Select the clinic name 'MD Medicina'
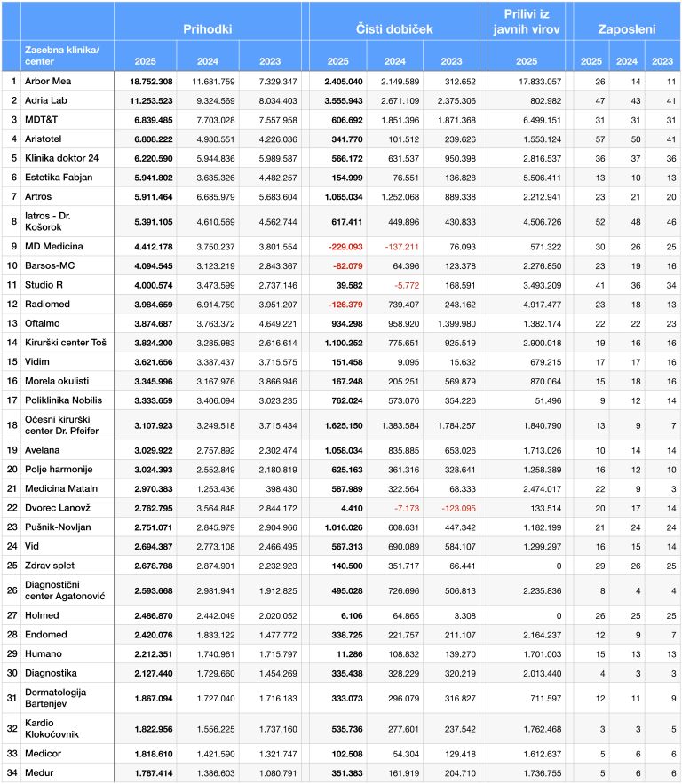682x784 pixels. (54, 247)
